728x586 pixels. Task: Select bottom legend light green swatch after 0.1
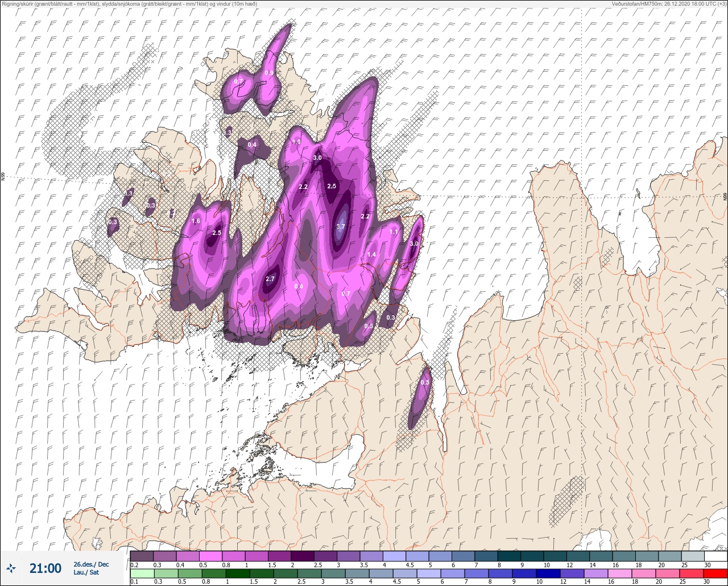point(142,573)
